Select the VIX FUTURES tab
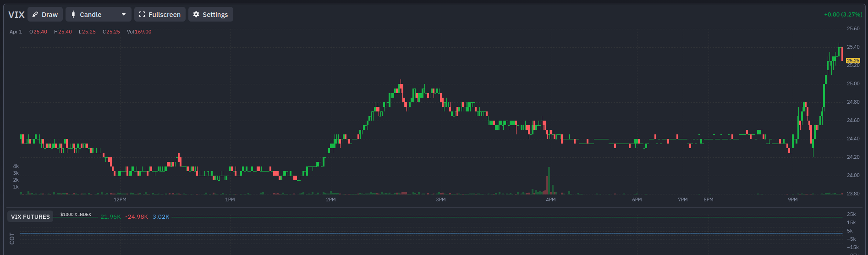The width and height of the screenshot is (868, 255). click(30, 216)
